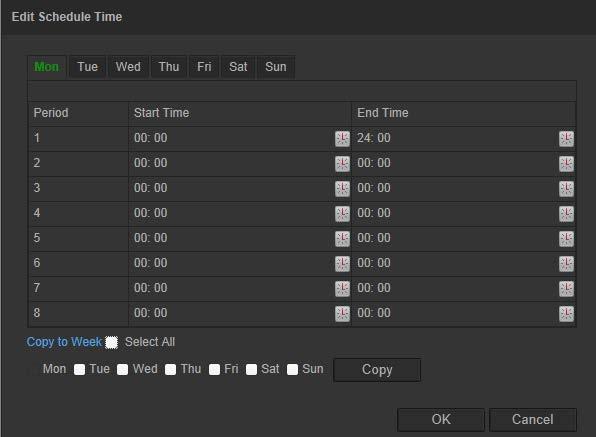Screen dimensions: 596x437
Task: Tick the Tue copy checkbox
Action: [x=79, y=369]
